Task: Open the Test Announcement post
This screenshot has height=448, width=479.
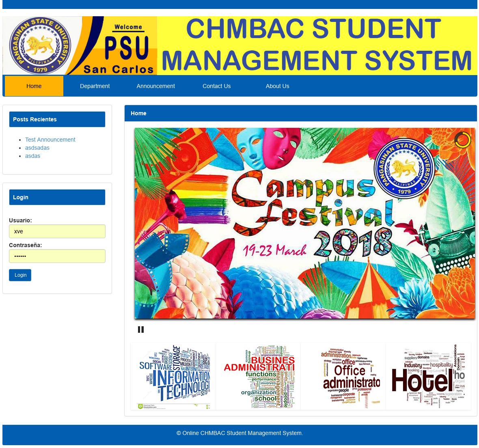Action: (50, 140)
